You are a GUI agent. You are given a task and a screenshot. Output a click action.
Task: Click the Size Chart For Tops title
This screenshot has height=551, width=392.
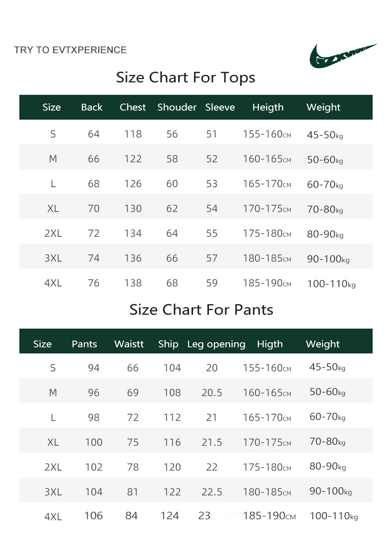click(x=186, y=77)
